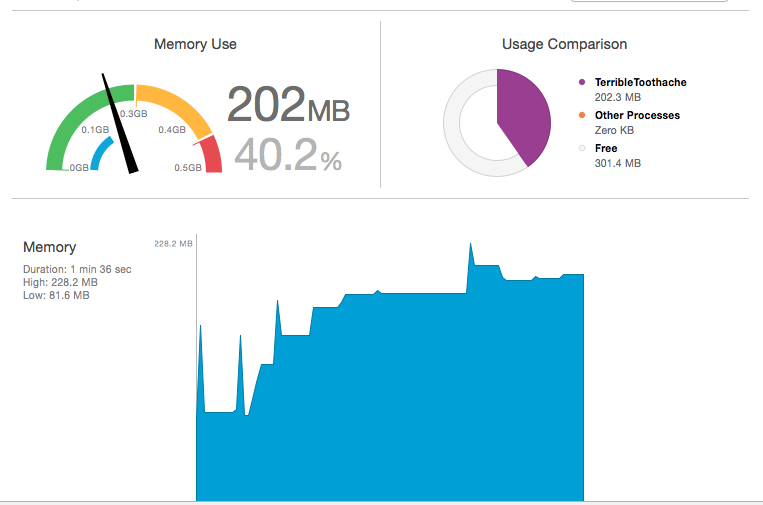Click the small blue inner gauge arc
Viewport: 763px width, 505px height.
pyautogui.click(x=101, y=152)
